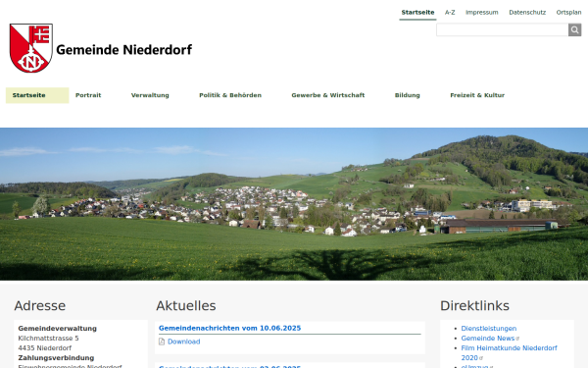Open Gemeindenachrichten vom 10.06.2025
Viewport: 588px width, 368px height.
click(230, 328)
